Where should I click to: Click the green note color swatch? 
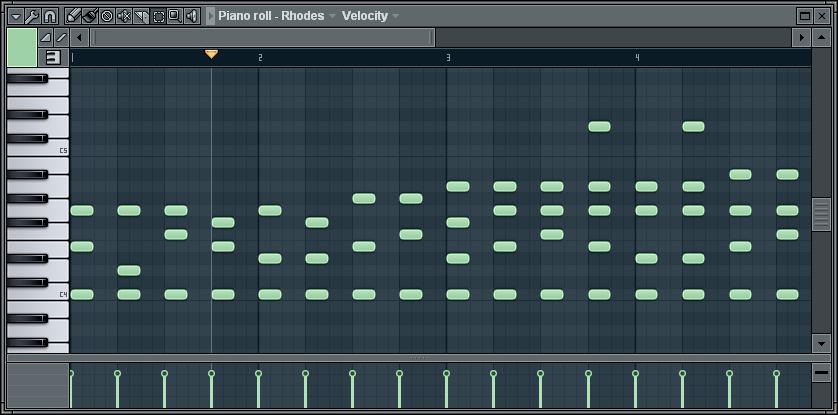pyautogui.click(x=22, y=48)
